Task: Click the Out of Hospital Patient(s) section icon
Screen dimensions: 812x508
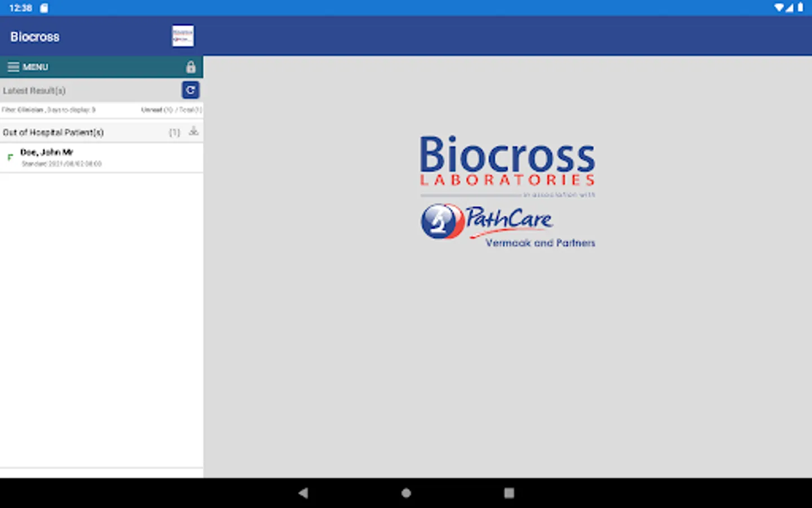Action: (x=193, y=132)
